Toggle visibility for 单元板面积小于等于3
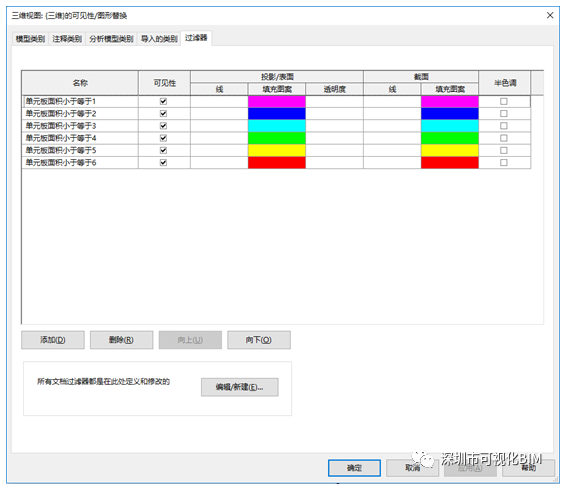This screenshot has height=488, width=566. tap(164, 126)
